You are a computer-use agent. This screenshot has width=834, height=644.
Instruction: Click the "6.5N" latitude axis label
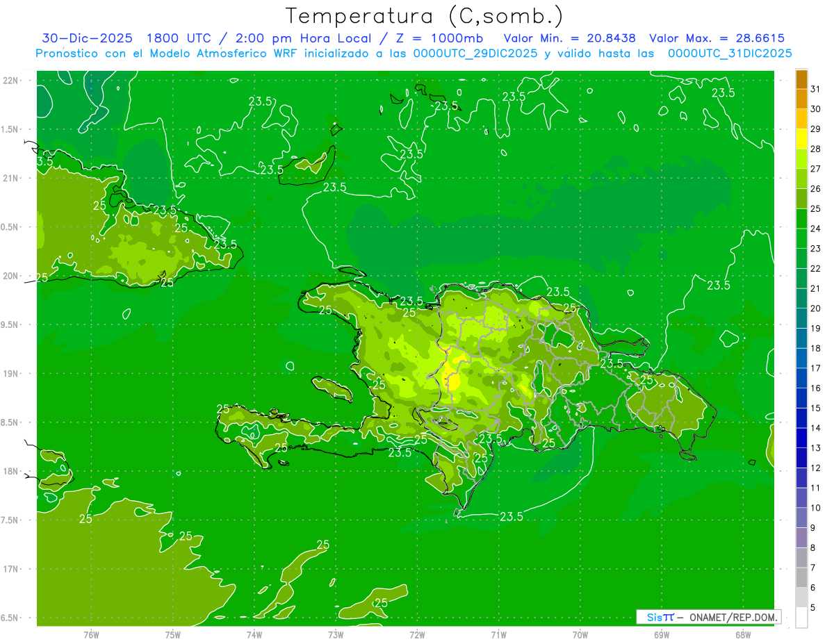tap(10, 618)
